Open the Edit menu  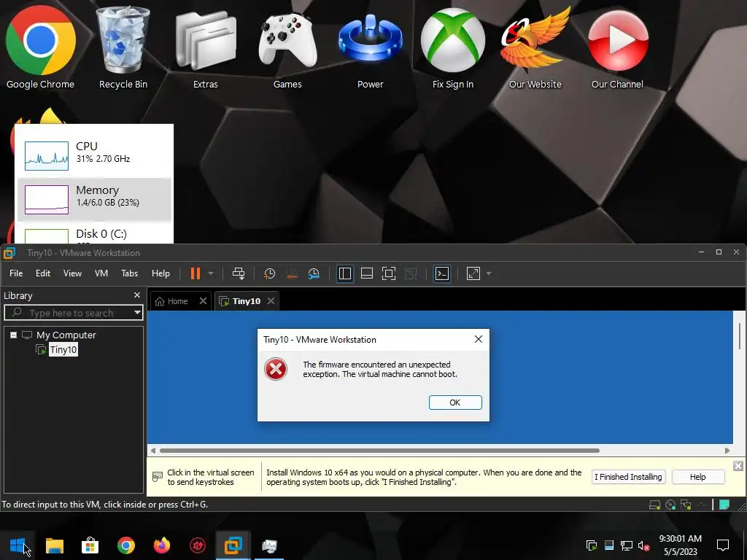(x=43, y=273)
